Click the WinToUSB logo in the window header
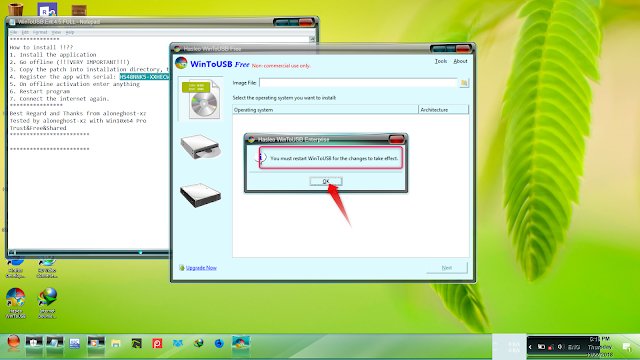Screen dimensions: 640x360 tap(181, 63)
